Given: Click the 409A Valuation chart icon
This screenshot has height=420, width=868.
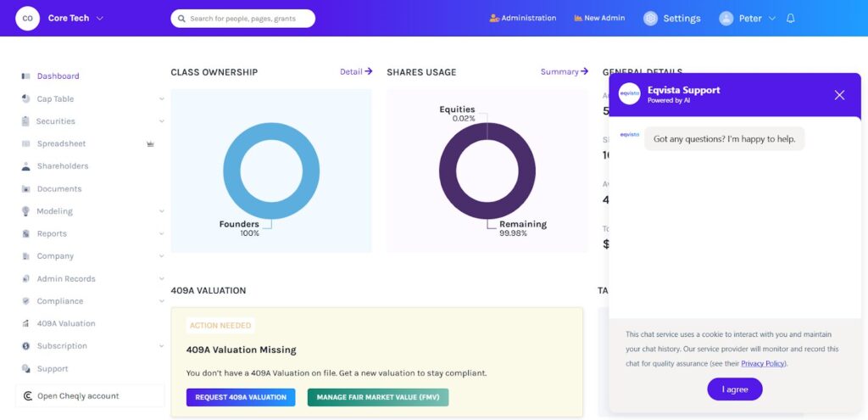Looking at the screenshot, I should click(x=26, y=323).
